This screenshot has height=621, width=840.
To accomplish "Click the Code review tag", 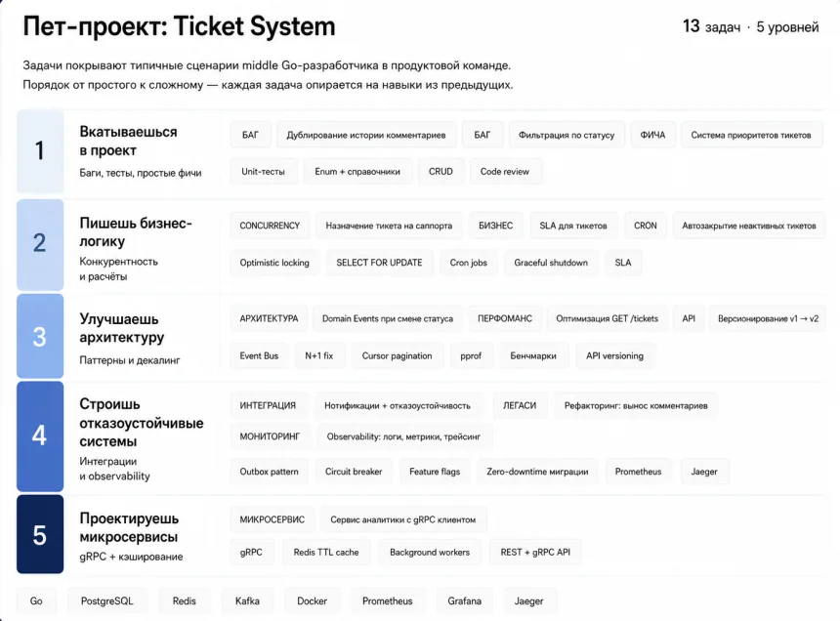I will point(505,172).
